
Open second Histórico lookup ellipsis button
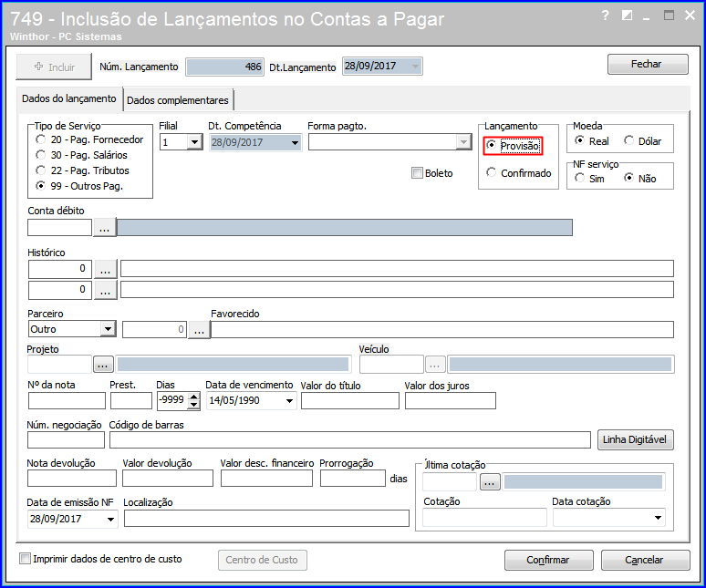[x=106, y=290]
